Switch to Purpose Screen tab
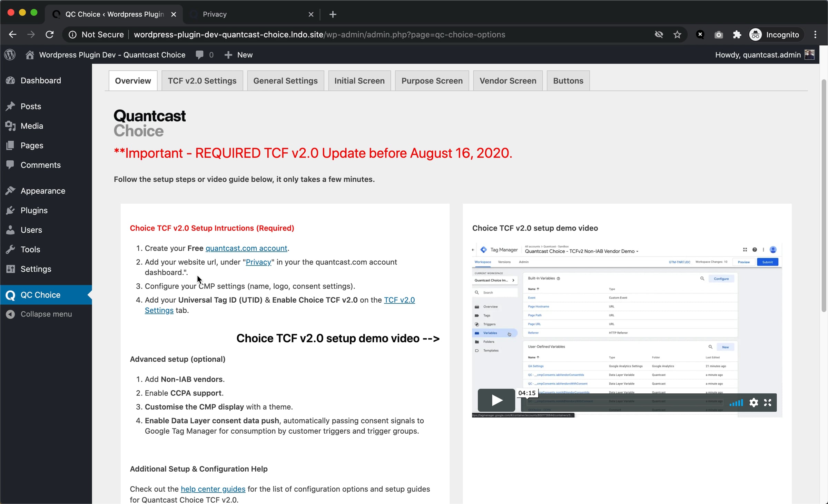Image resolution: width=828 pixels, height=504 pixels. click(432, 81)
